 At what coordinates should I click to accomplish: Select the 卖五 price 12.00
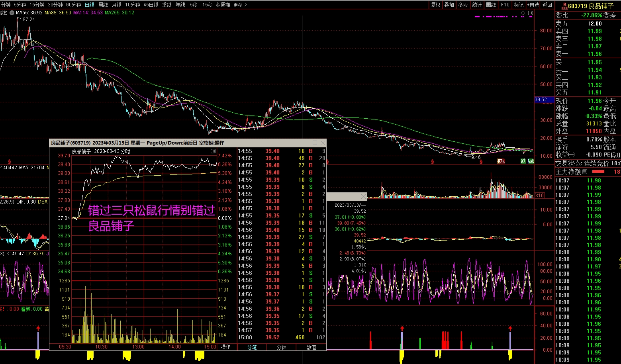coord(594,23)
